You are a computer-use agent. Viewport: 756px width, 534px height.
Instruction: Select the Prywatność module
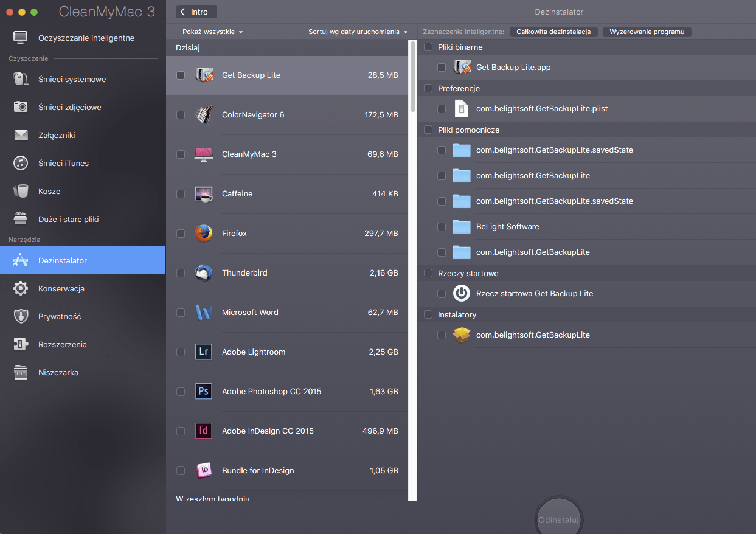pos(59,316)
